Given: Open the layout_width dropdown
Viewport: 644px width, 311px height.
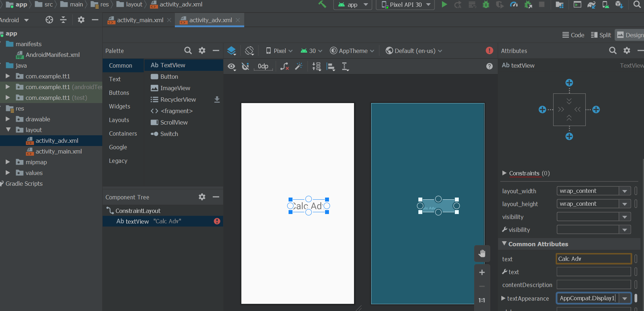Looking at the screenshot, I should click(625, 191).
